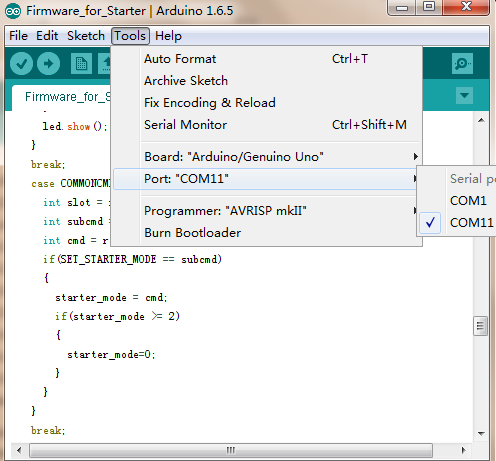
Task: Expand the Port: COM11 submenu
Action: pos(266,179)
